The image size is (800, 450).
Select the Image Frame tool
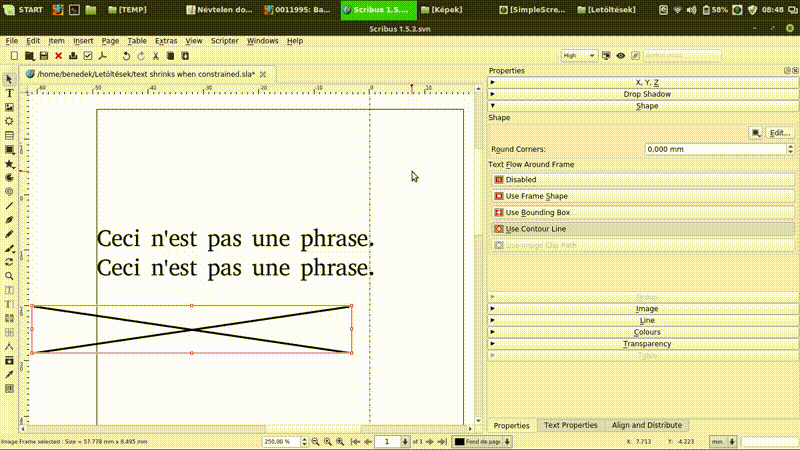[9, 107]
